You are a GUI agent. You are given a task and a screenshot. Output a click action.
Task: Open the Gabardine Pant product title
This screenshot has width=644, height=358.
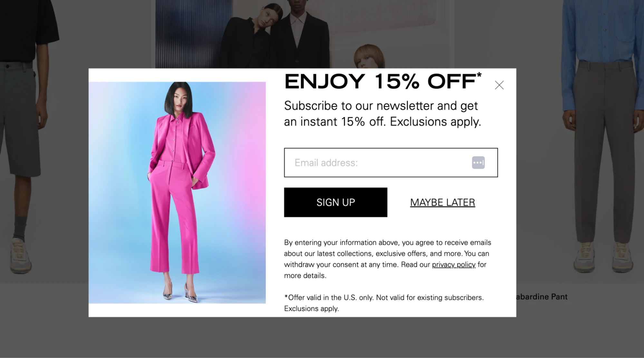542,297
